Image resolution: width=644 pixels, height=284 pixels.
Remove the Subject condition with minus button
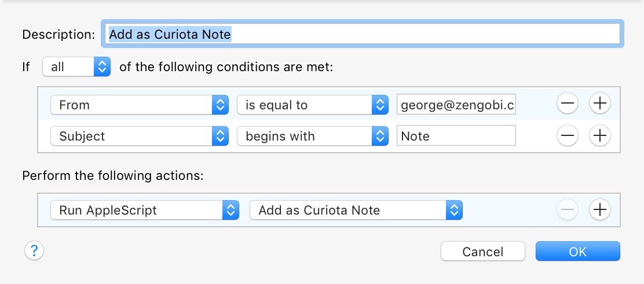(567, 136)
